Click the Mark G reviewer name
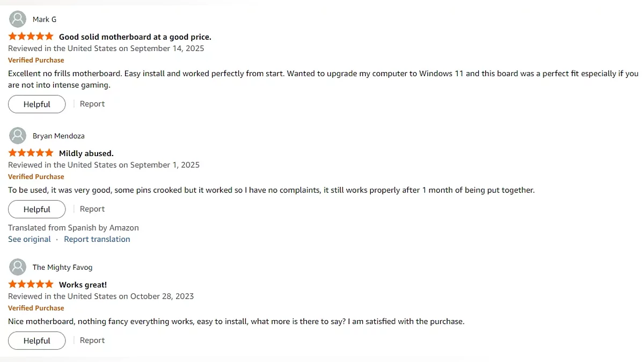Screen dimensions: 644x362 (x=45, y=19)
